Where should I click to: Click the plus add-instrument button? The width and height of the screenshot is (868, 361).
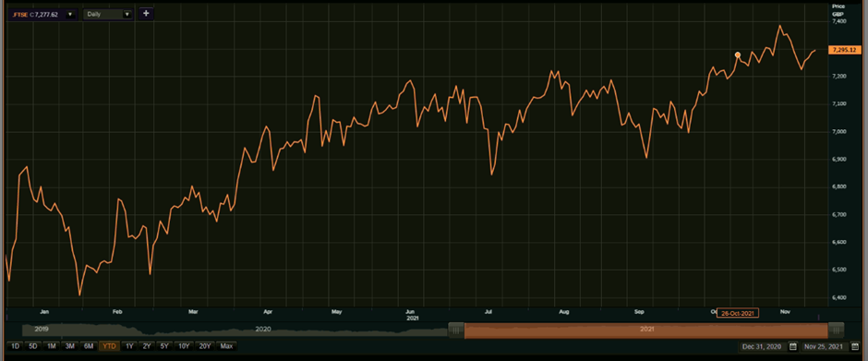pyautogui.click(x=146, y=13)
